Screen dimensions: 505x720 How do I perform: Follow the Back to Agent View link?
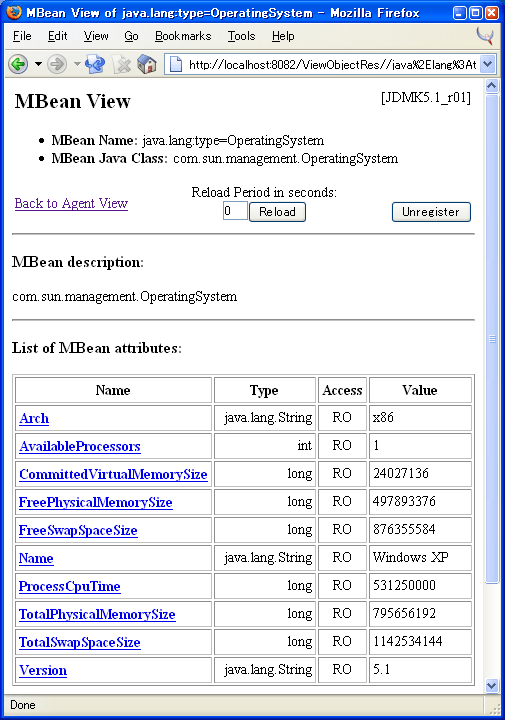pos(71,203)
